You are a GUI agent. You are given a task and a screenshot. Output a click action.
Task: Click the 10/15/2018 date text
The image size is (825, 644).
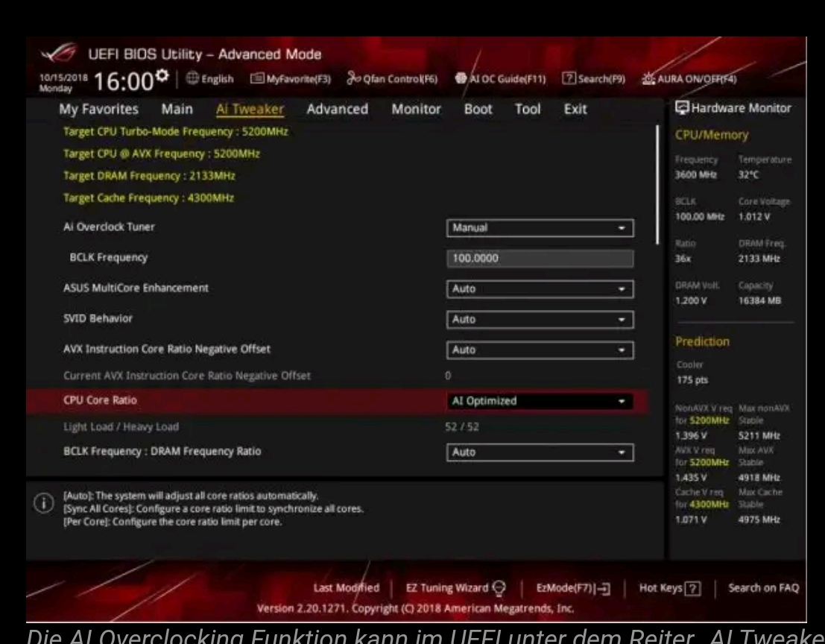click(63, 78)
